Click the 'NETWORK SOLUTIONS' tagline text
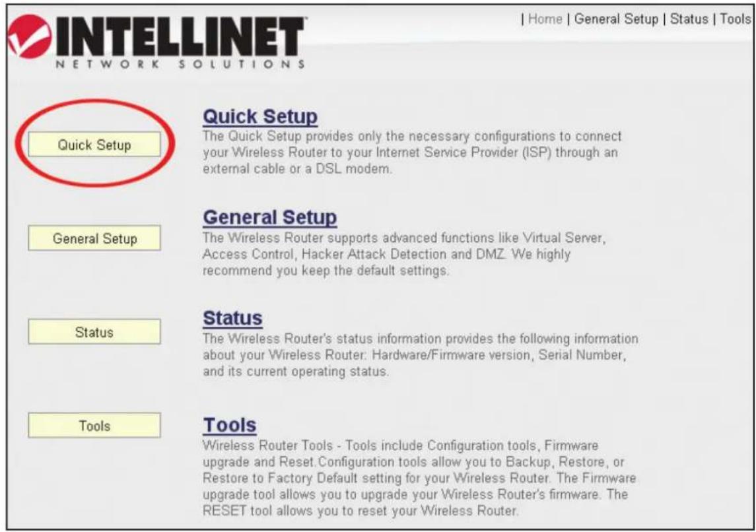Image resolution: width=756 pixels, height=532 pixels. [x=180, y=64]
